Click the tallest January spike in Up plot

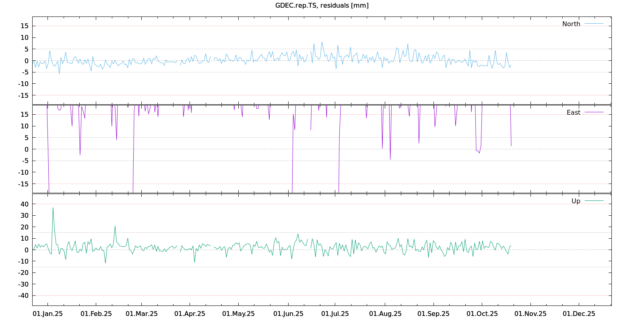point(53,208)
